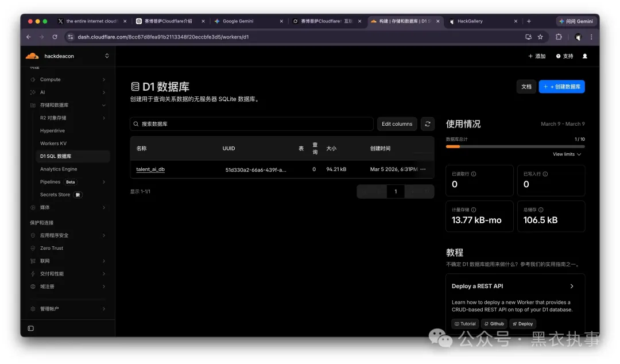Open the browser extensions puzzle icon
This screenshot has width=620, height=364.
tap(559, 37)
